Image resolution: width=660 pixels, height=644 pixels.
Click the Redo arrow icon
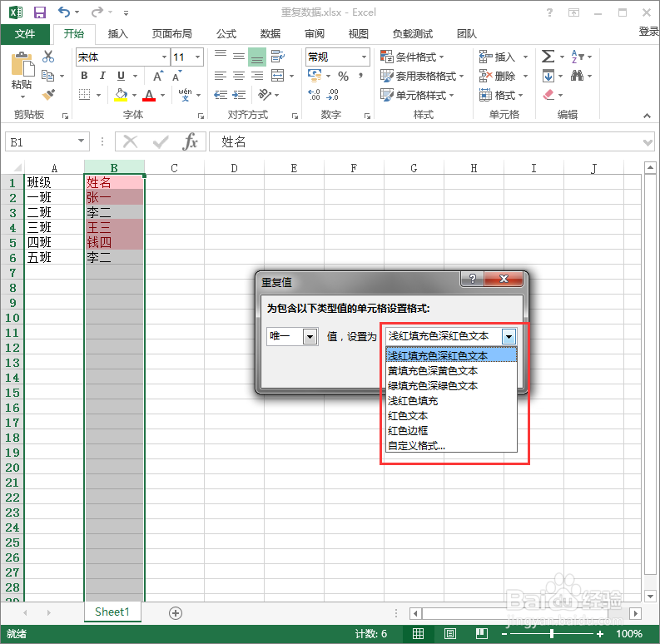(x=97, y=12)
